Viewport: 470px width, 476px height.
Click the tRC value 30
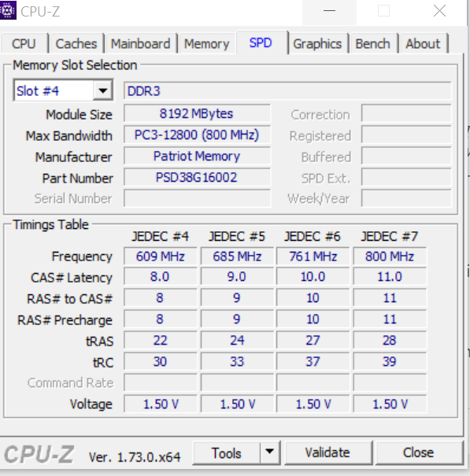(x=160, y=362)
